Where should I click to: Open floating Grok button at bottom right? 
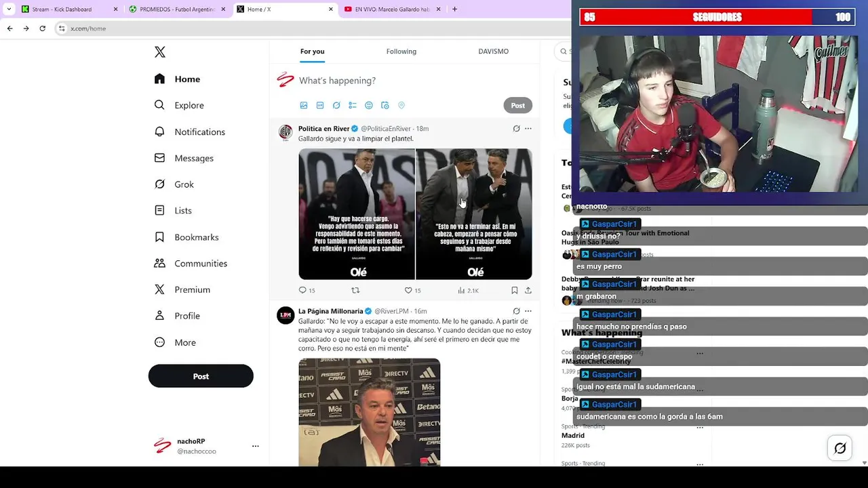[840, 448]
